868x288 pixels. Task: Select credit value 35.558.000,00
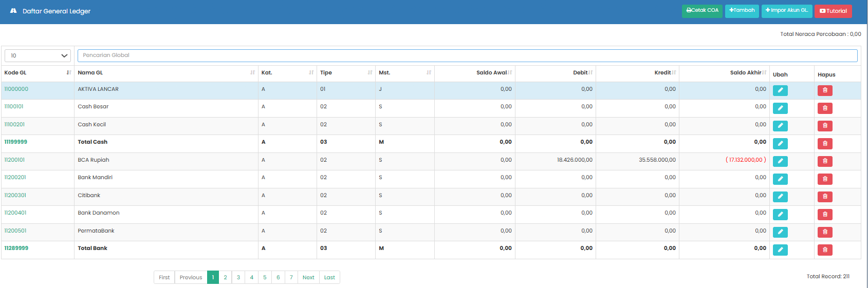coord(657,160)
